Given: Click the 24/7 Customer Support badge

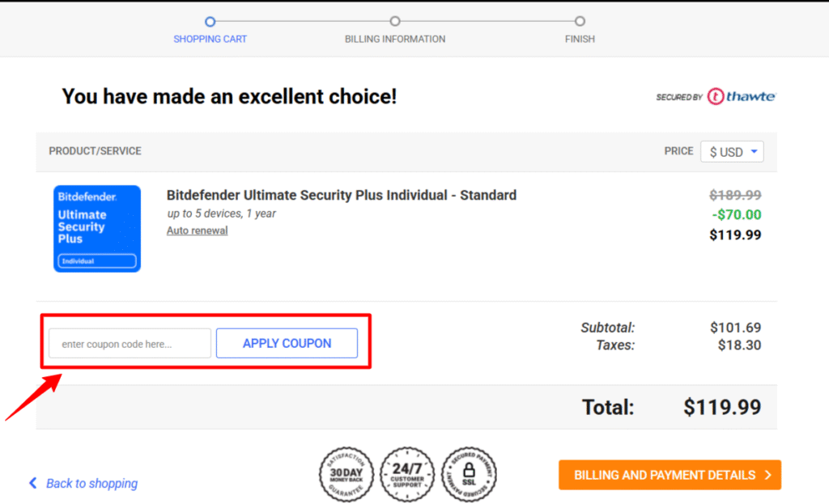Looking at the screenshot, I should [407, 475].
